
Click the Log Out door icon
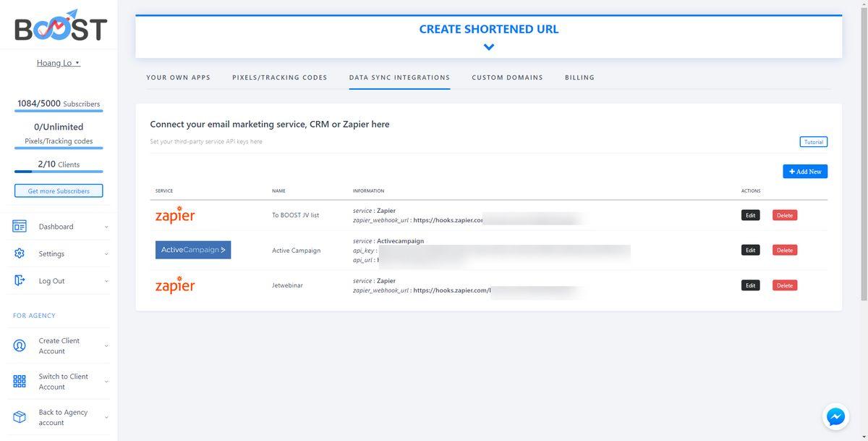pos(20,280)
